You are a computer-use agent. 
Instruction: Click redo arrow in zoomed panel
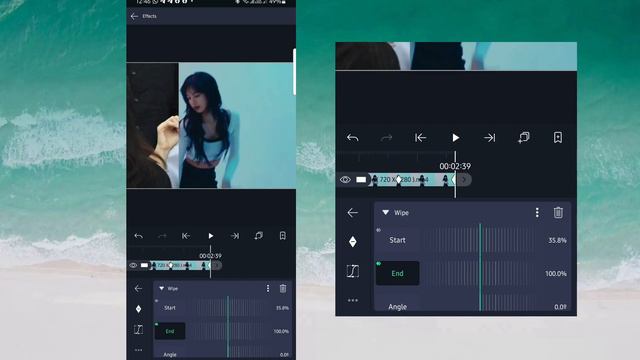pyautogui.click(x=387, y=138)
